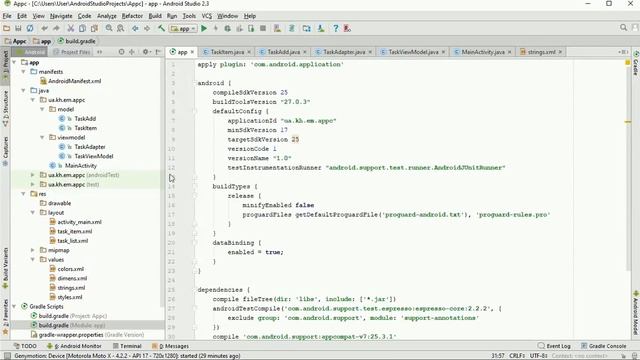Toggle tool window bars via bottom-left corner icon
Viewport: 640px width, 360px height.
click(7, 356)
